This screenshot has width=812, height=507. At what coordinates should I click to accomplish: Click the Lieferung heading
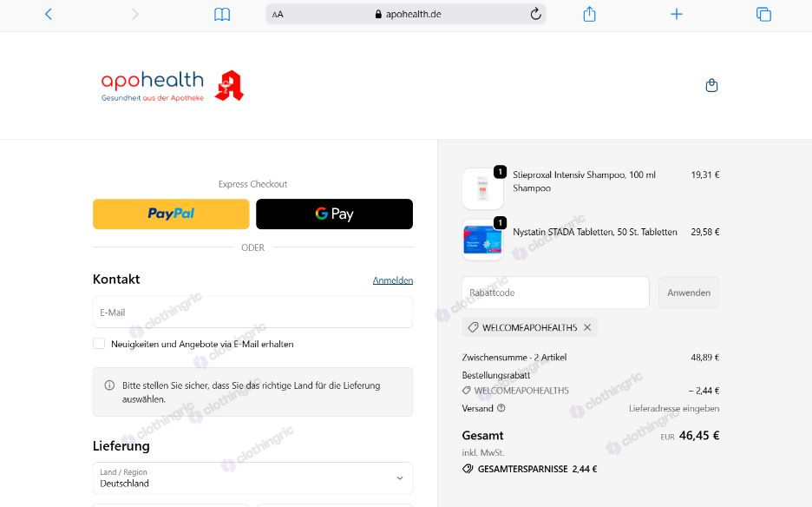click(121, 446)
